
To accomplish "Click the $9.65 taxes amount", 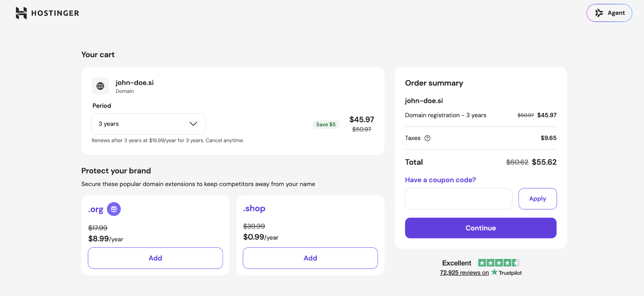I will click(548, 138).
